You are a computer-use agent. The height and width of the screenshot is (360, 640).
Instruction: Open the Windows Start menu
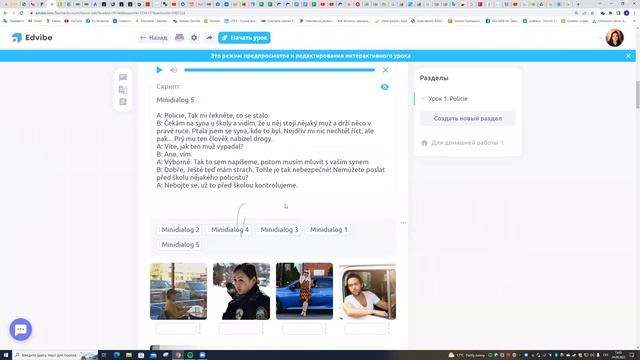pyautogui.click(x=6, y=355)
